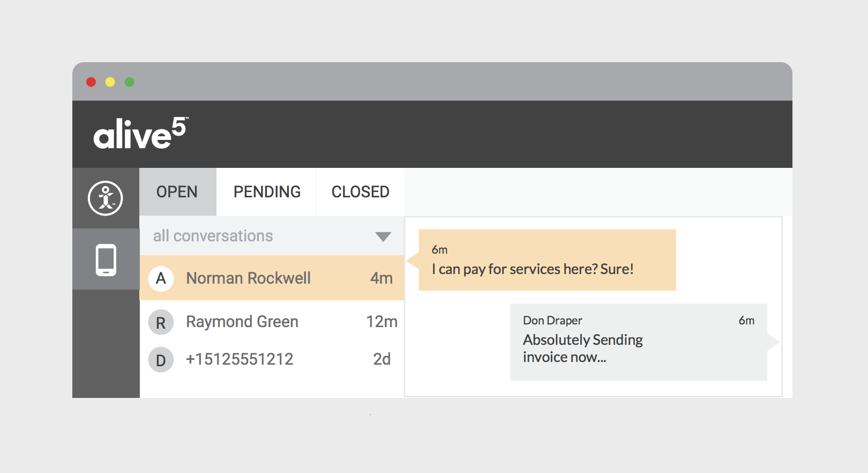Click Don Draper's "Absolutely Sending invoice" reply
The width and height of the screenshot is (868, 473).
[583, 348]
